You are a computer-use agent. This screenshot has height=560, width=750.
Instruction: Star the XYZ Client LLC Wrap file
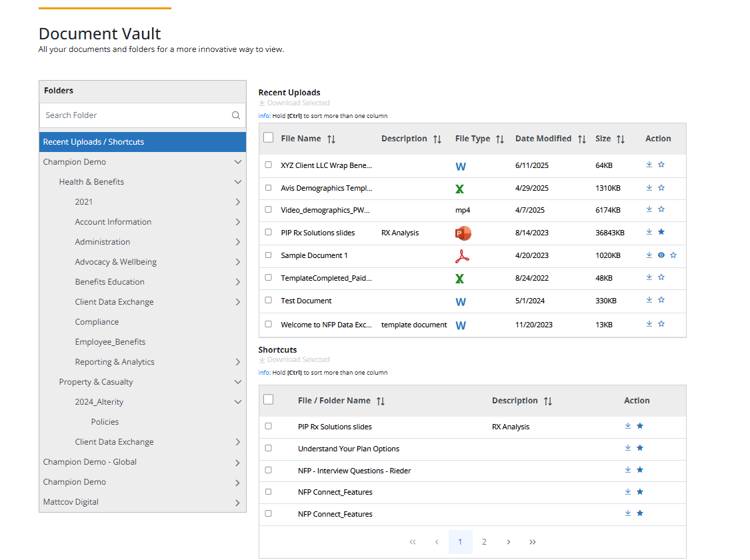[661, 165]
